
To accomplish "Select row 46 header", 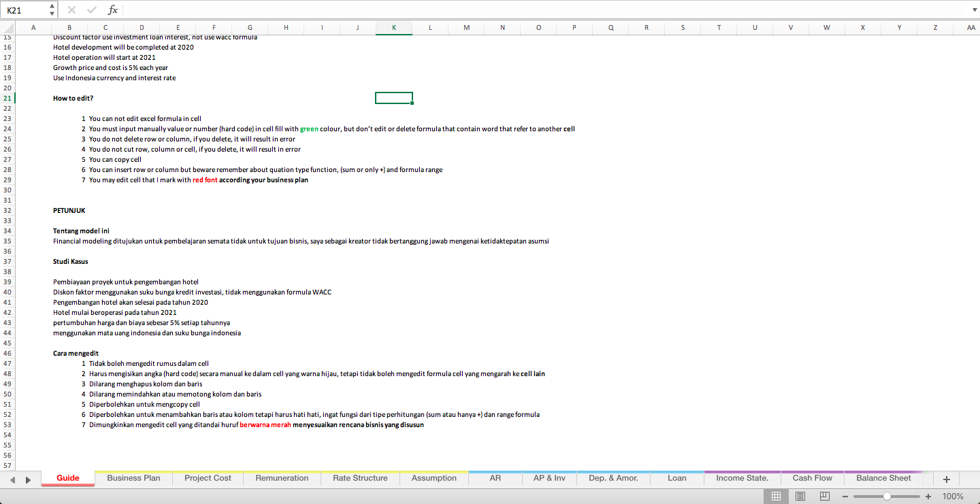I will pyautogui.click(x=7, y=353).
